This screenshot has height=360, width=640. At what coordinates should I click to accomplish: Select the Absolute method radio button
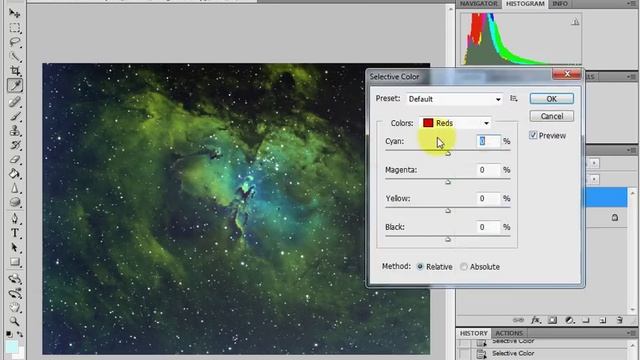tap(464, 267)
